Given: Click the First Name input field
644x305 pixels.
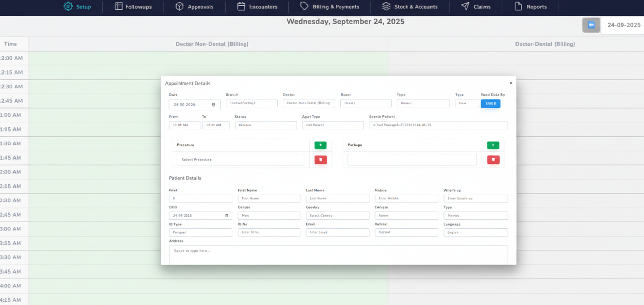Looking at the screenshot, I should 269,199.
